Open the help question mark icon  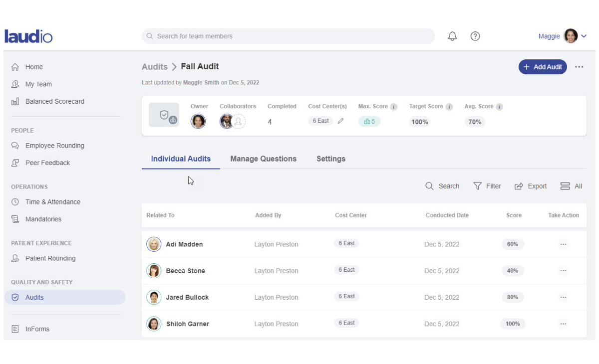point(475,36)
